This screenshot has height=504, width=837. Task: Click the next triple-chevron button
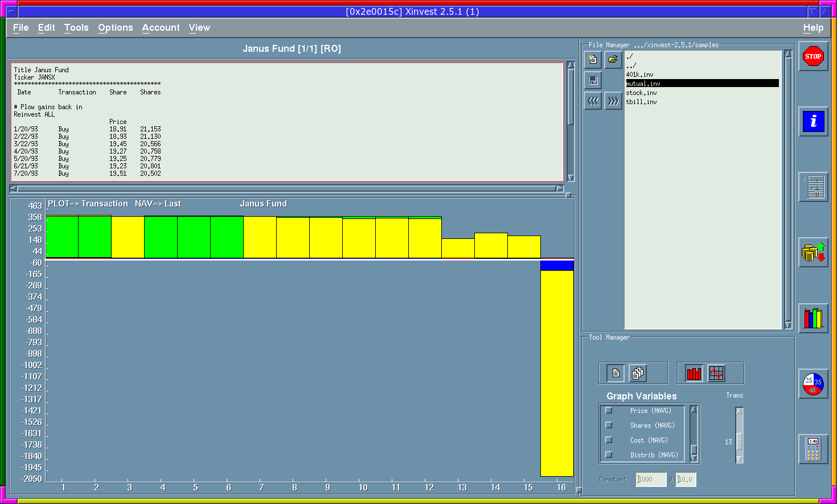point(613,101)
